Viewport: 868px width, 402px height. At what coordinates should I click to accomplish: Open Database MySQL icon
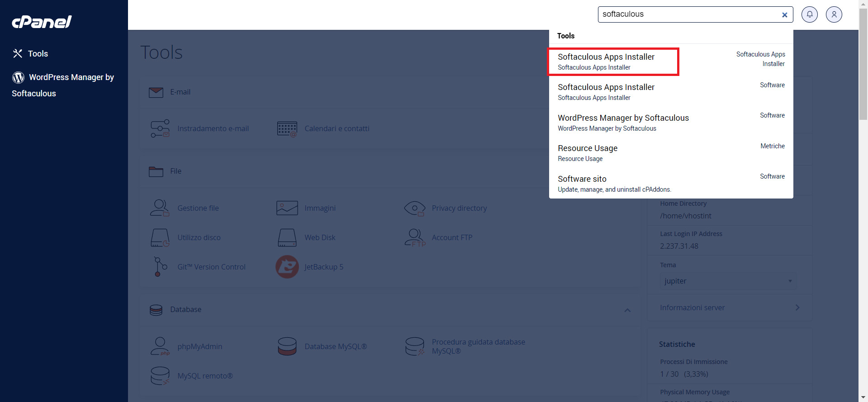[x=287, y=346]
